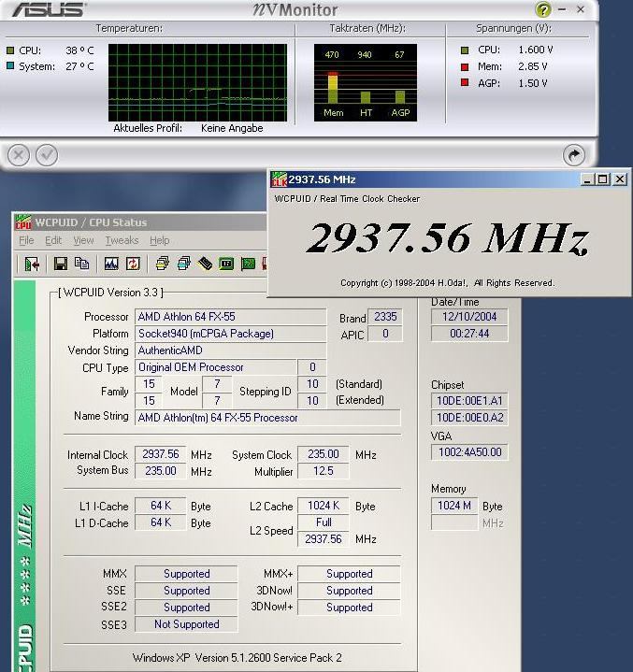Click the MMX+ Supported field
633x672 pixels.
click(349, 574)
